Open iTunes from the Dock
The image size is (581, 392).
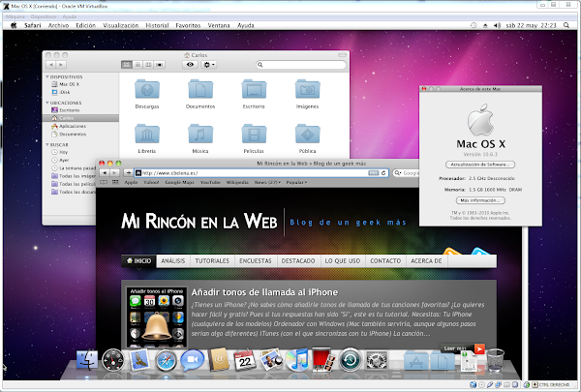pos(298,361)
